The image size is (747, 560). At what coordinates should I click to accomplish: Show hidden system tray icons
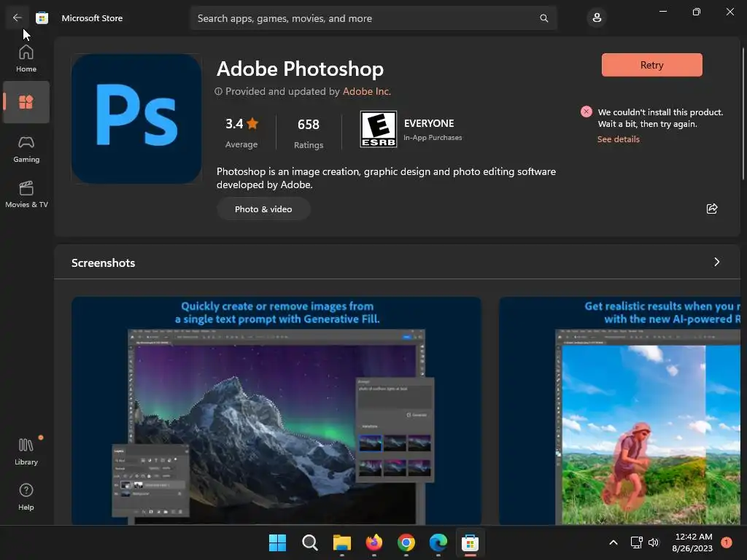coord(614,542)
